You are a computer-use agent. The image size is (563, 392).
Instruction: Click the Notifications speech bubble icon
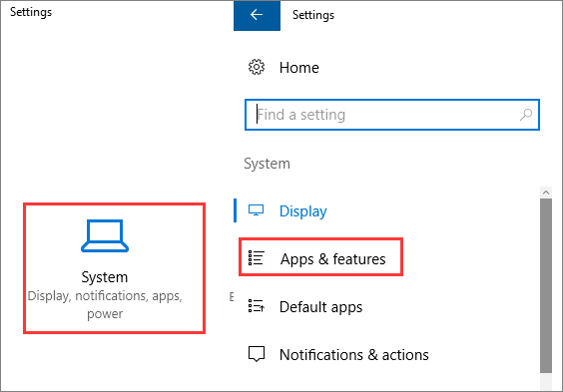(x=257, y=354)
